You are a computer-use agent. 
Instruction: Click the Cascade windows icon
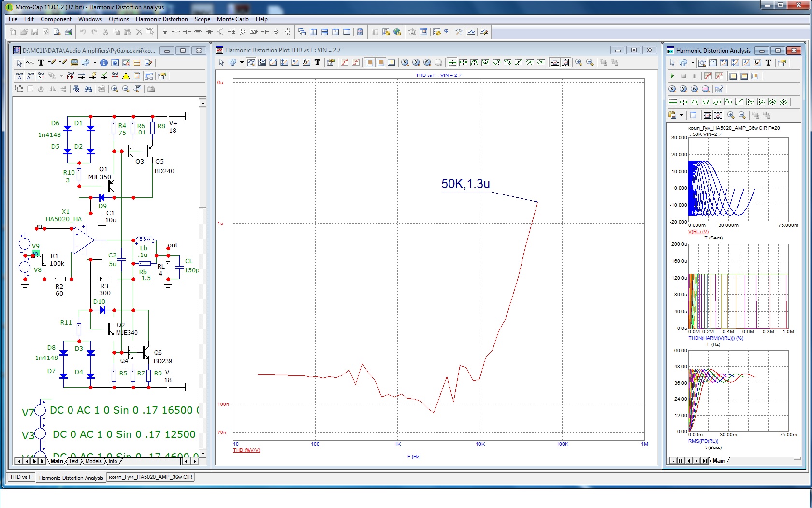coord(302,32)
